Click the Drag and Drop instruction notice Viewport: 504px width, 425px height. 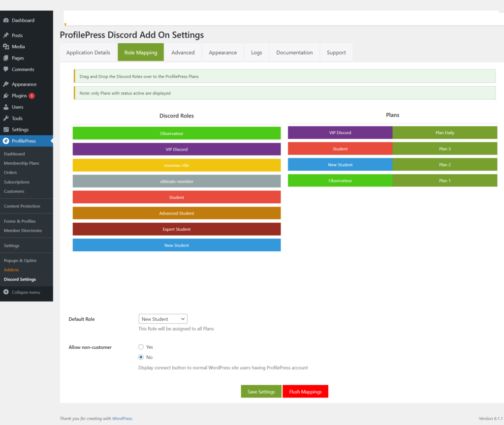point(285,76)
